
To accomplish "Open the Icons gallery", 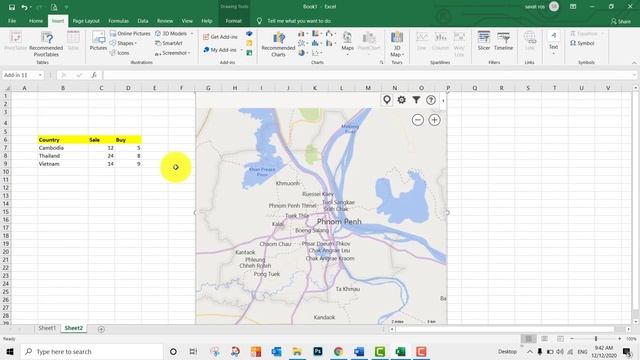I will (120, 53).
